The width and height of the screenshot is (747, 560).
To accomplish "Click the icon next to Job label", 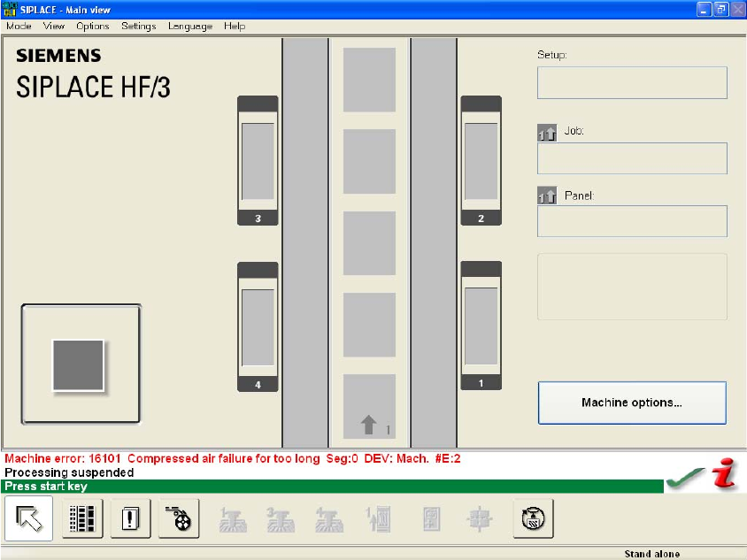I will [547, 133].
